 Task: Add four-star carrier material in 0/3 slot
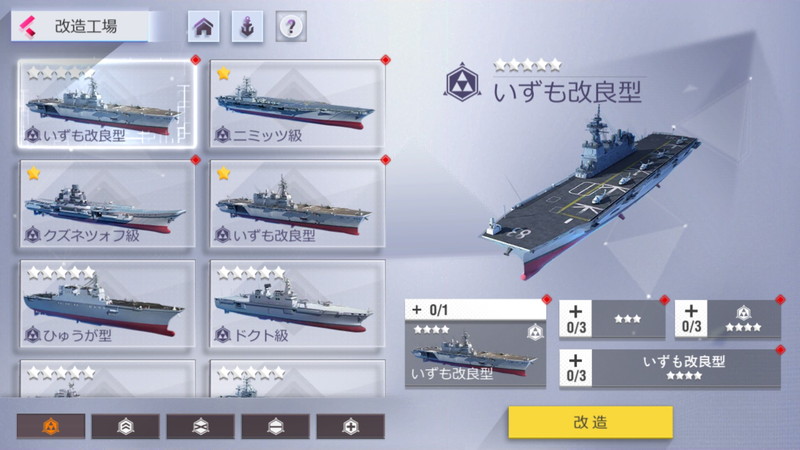click(728, 319)
